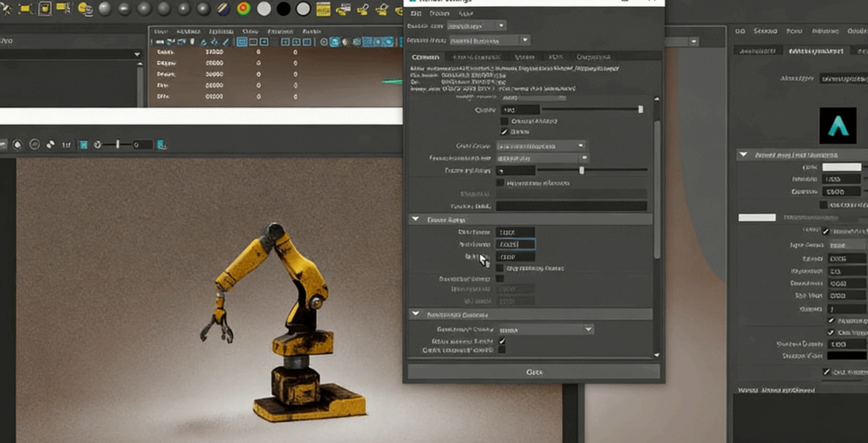Click the focused middle Frame Range input field
The width and height of the screenshot is (868, 443).
coord(516,244)
